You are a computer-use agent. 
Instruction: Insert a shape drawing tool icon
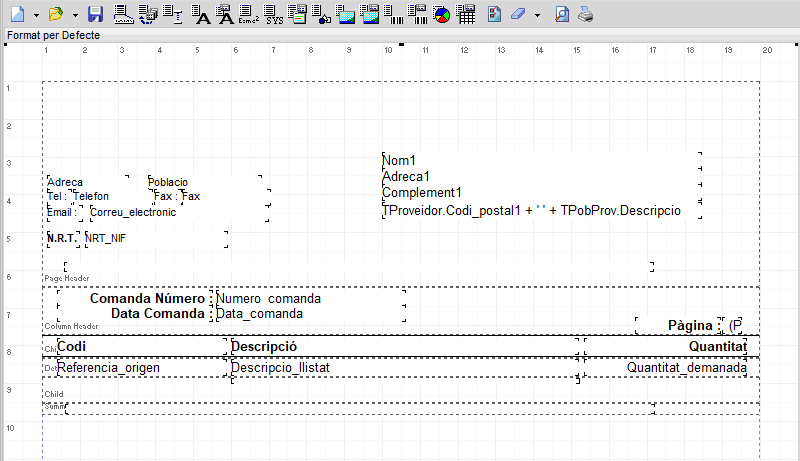[321, 14]
